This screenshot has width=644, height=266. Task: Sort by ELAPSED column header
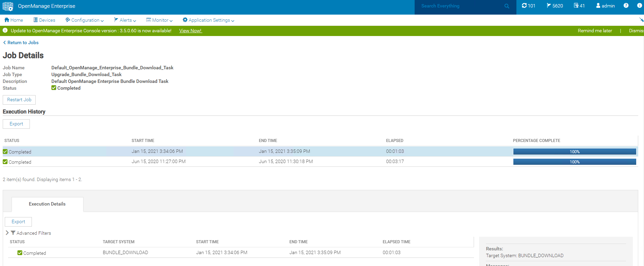[x=395, y=141]
